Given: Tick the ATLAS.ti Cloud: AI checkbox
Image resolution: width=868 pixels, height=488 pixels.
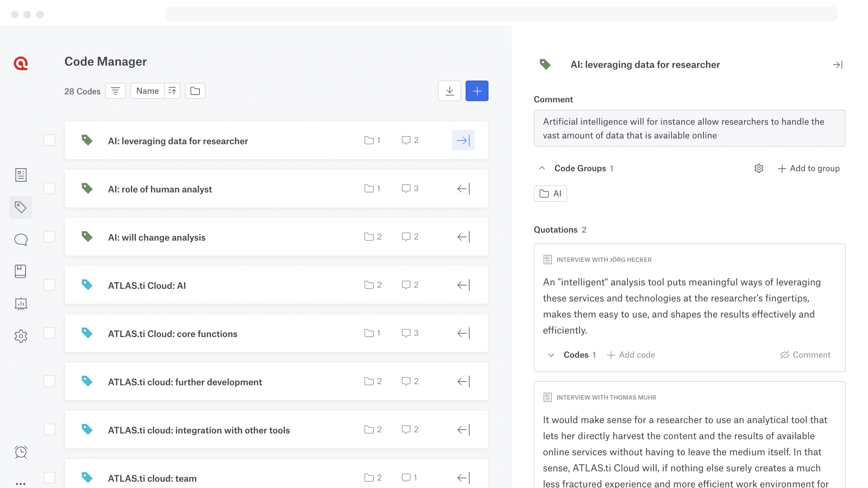Looking at the screenshot, I should [49, 285].
